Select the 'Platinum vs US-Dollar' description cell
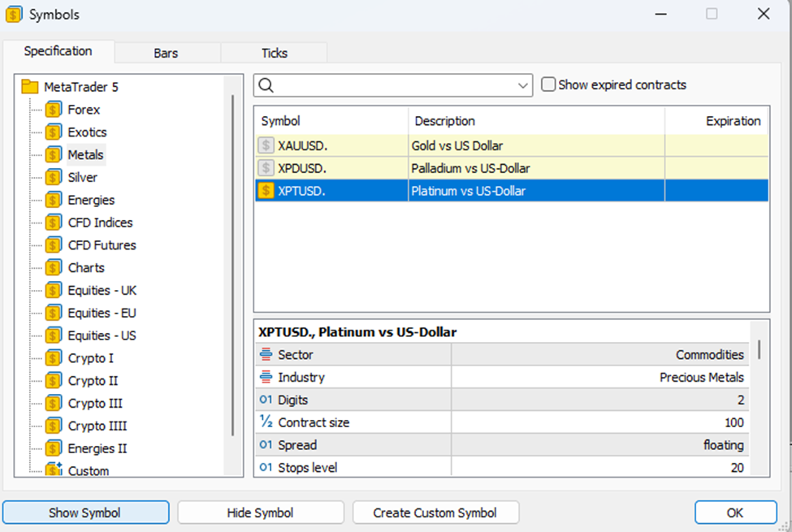Viewport: 792px width, 532px height. tap(536, 191)
